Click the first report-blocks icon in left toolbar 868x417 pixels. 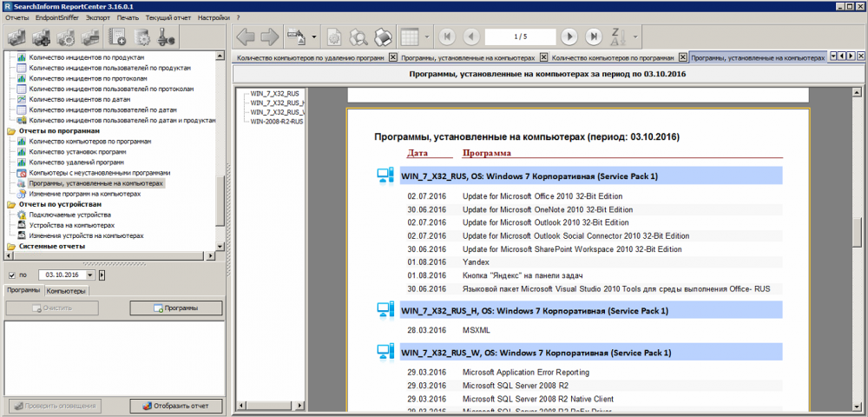click(x=17, y=37)
